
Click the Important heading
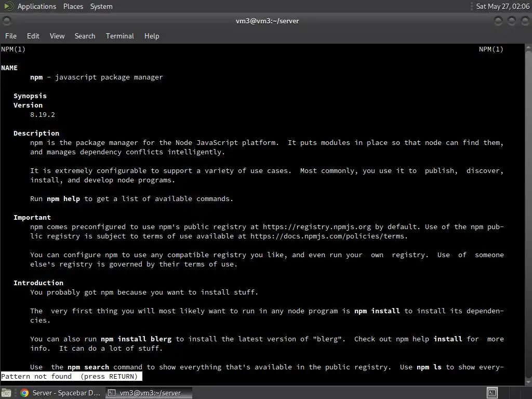pos(32,218)
